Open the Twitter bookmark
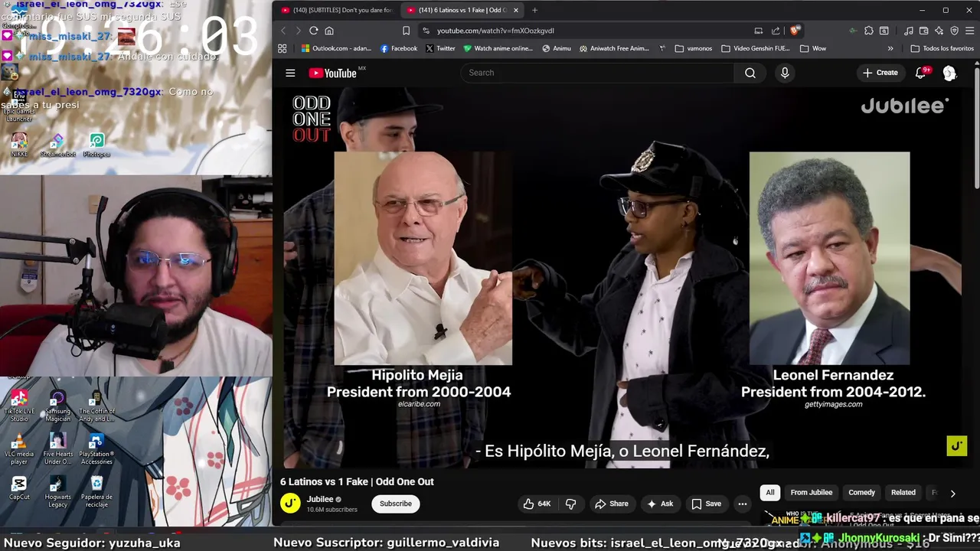 [x=441, y=48]
